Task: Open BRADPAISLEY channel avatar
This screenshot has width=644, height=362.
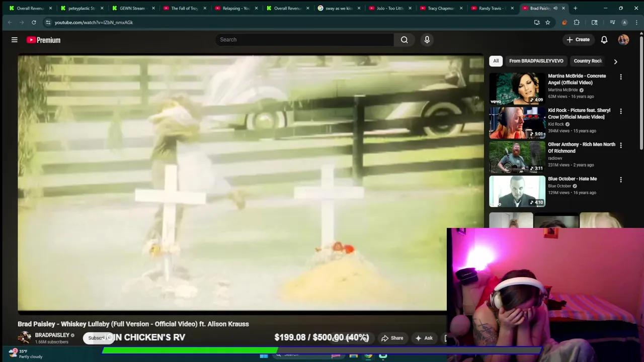Action: coord(24,338)
